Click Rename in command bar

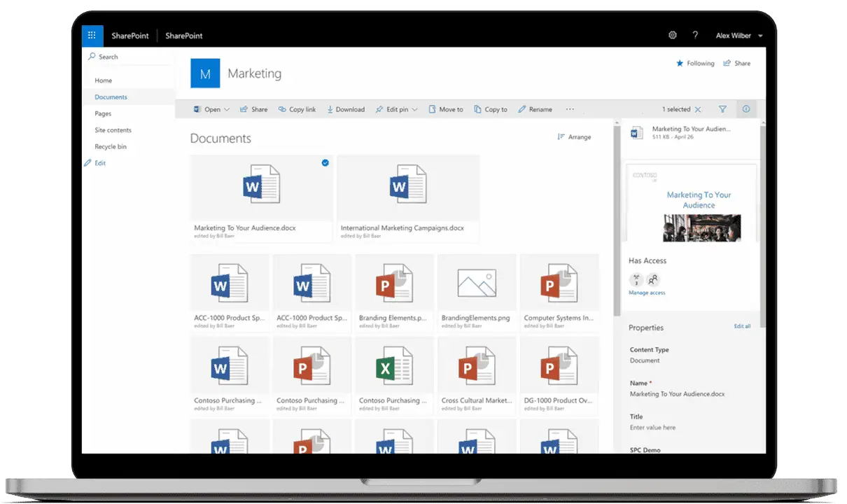[x=535, y=109]
